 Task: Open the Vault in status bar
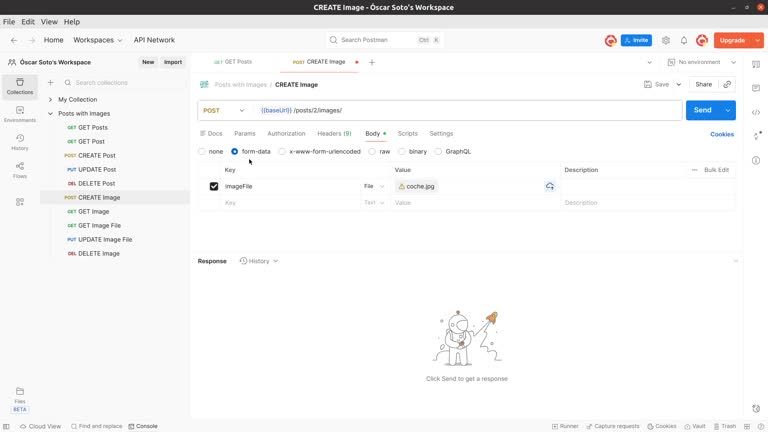(695, 426)
